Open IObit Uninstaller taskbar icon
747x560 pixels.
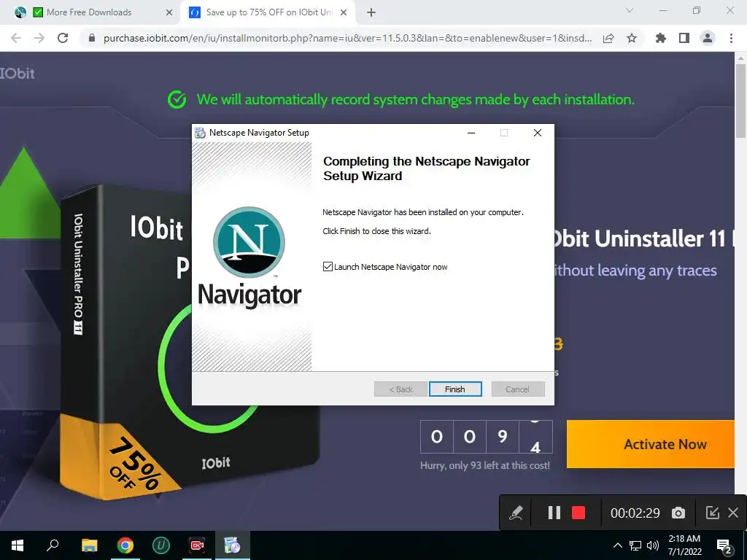[161, 545]
